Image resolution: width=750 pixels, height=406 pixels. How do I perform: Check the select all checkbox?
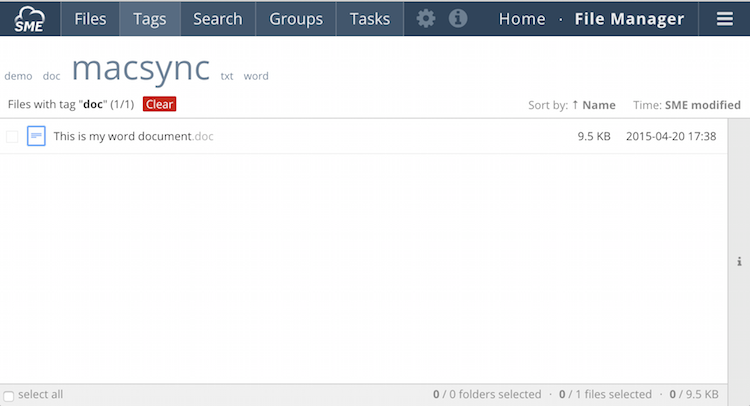click(x=9, y=395)
